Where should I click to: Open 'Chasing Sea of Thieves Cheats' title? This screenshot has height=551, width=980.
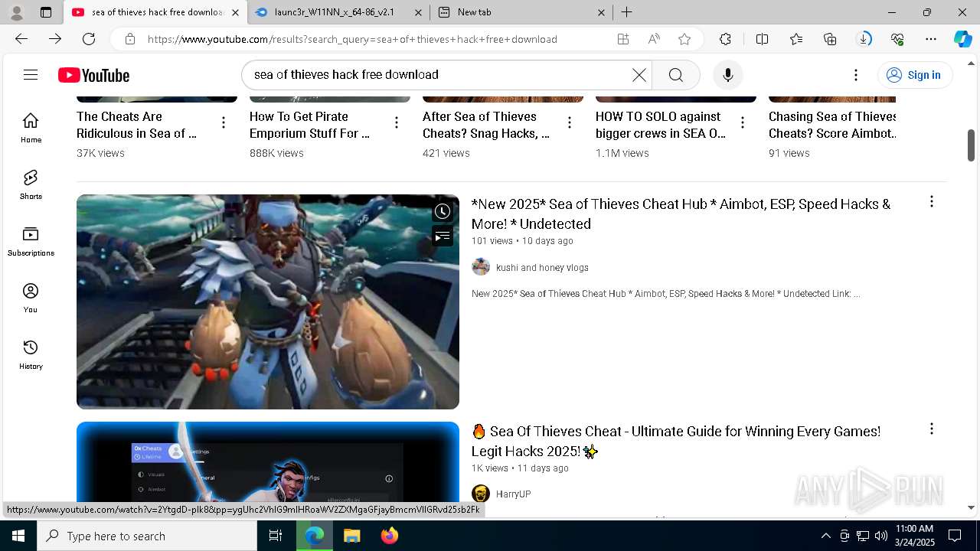pyautogui.click(x=832, y=125)
